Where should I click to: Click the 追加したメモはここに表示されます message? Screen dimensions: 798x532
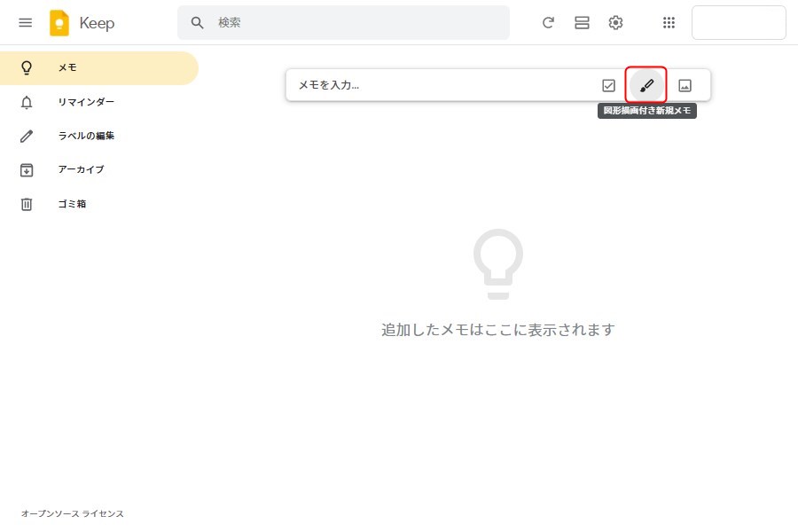click(x=497, y=330)
